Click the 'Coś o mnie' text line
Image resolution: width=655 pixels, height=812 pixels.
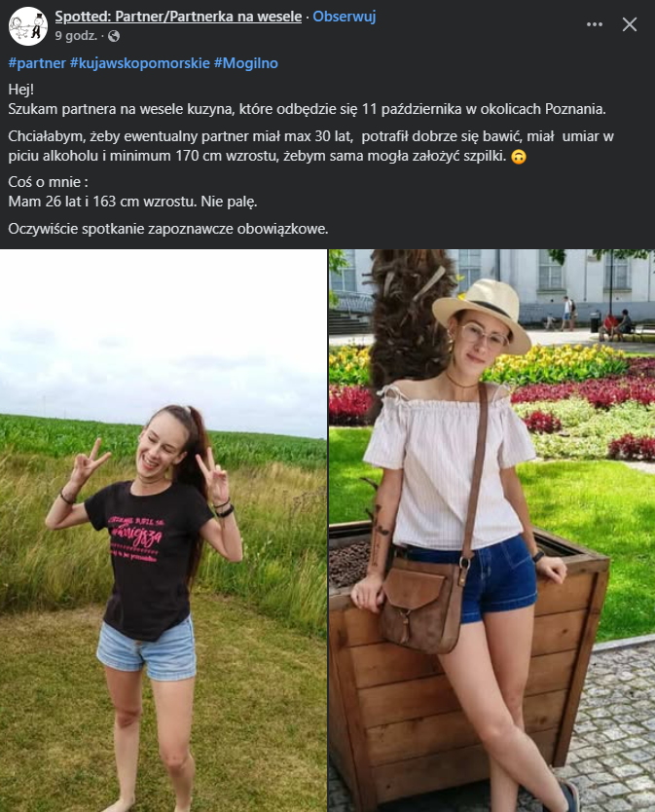click(48, 182)
